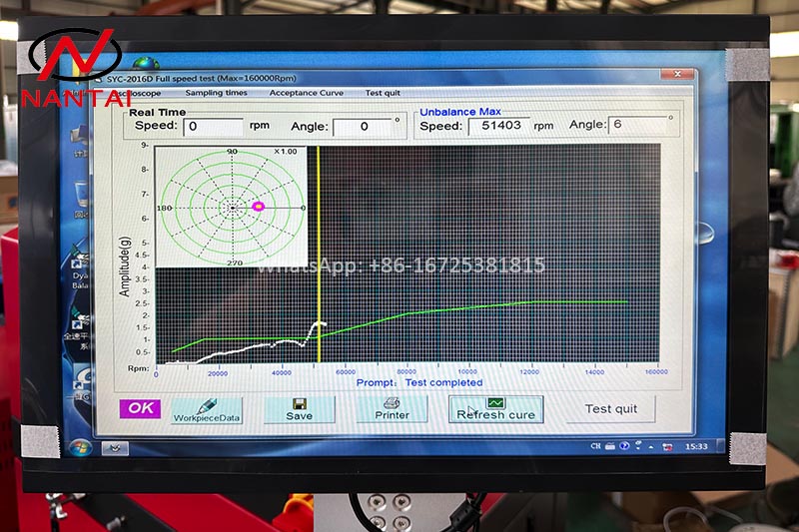The height and width of the screenshot is (532, 799).
Task: Click the pinned program icon in taskbar
Action: point(114,448)
